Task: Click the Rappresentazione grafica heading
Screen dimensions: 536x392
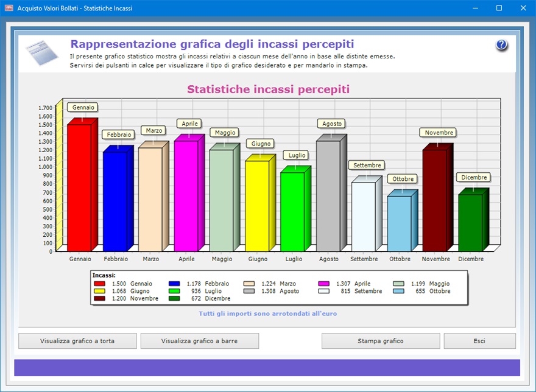Action: [213, 44]
